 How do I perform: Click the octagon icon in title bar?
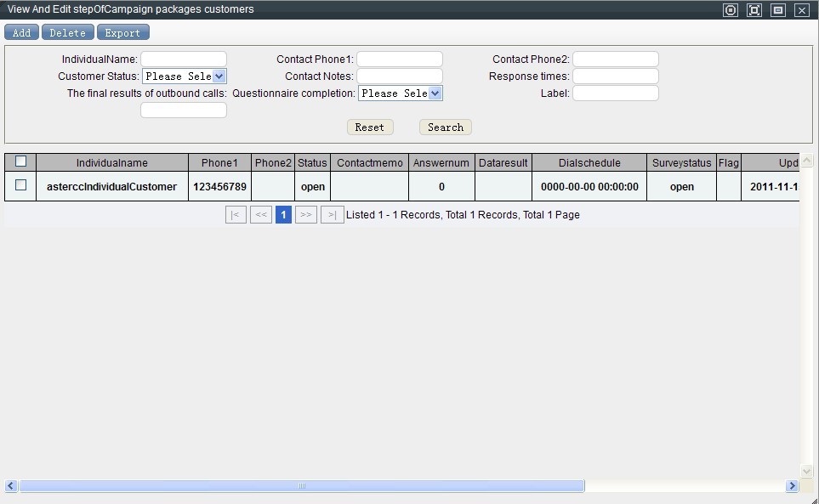click(x=730, y=10)
